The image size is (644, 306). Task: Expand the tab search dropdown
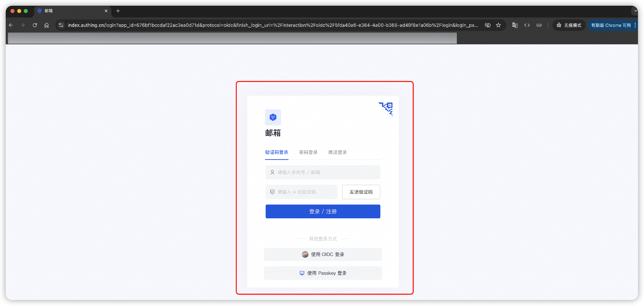635,11
